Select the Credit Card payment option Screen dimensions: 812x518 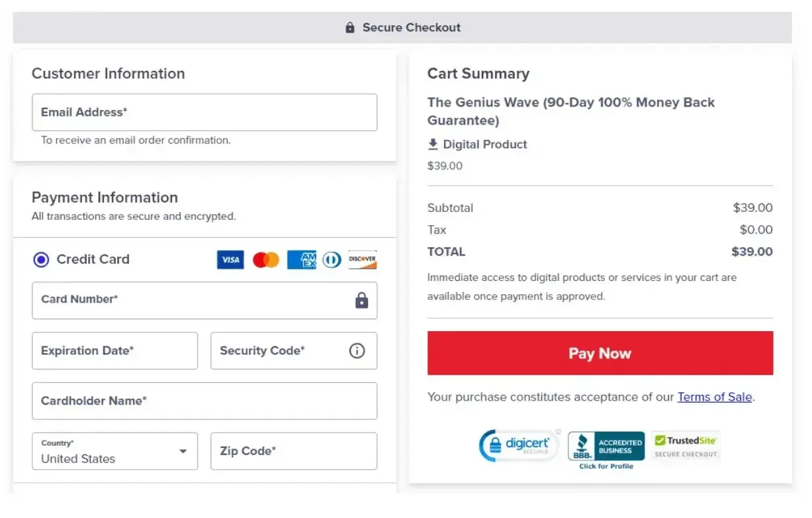[40, 260]
